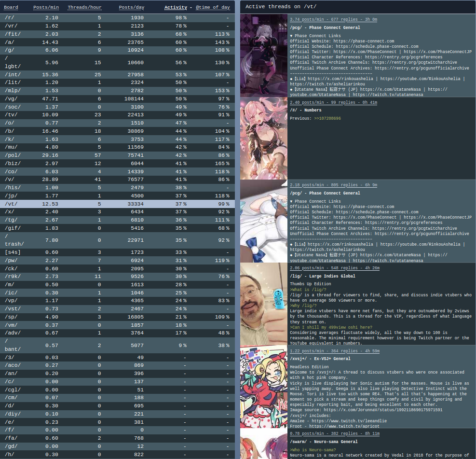Viewport: 476px width, 459px height.
Task: Click the '/lig/ - Large Indies Global' title
Action: coord(322,276)
